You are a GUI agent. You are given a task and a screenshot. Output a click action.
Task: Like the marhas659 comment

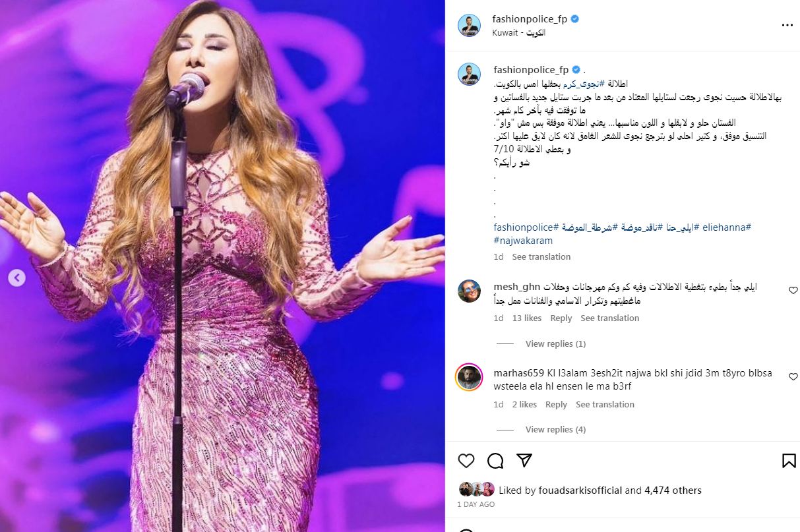793,377
